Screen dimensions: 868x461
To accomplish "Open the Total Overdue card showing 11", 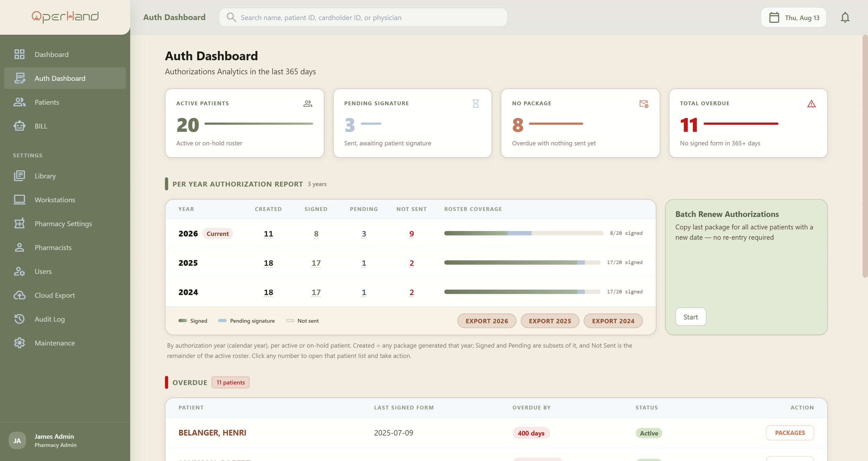I will tap(748, 123).
